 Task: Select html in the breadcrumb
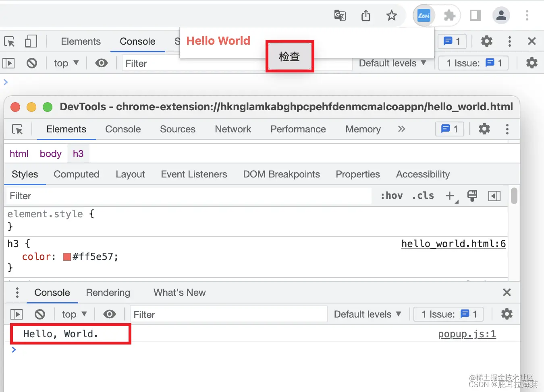(x=19, y=154)
